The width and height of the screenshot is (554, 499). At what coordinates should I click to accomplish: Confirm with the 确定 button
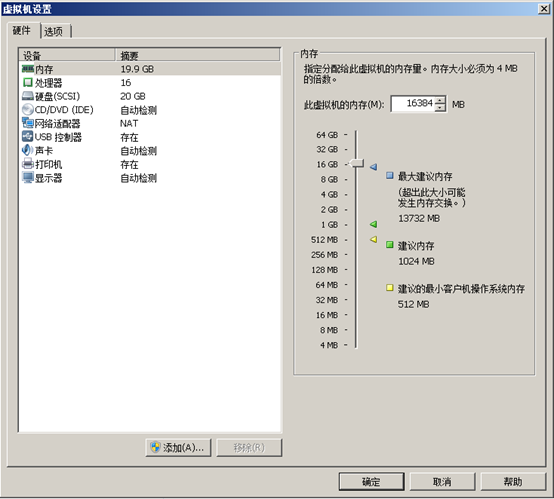click(371, 482)
